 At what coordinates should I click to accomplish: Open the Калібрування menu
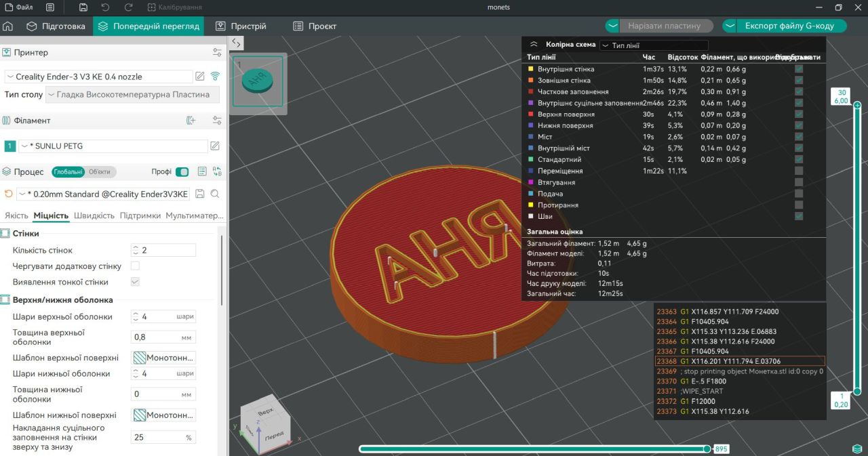(174, 7)
